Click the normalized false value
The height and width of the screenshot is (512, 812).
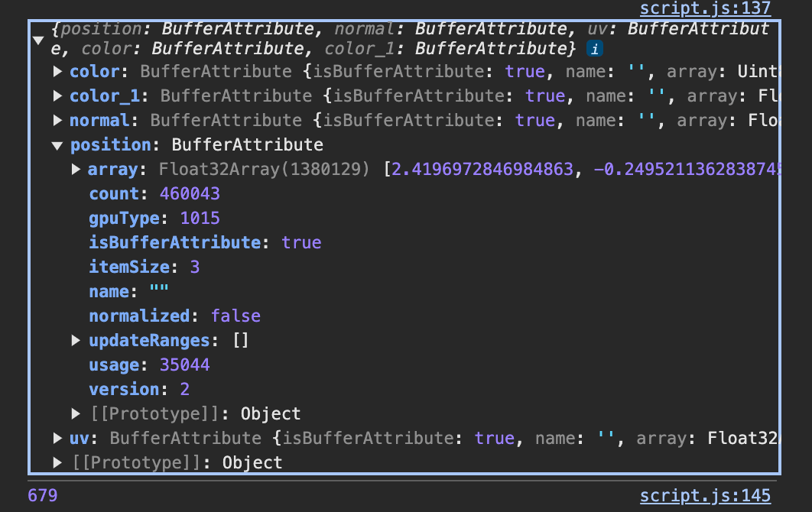click(235, 316)
